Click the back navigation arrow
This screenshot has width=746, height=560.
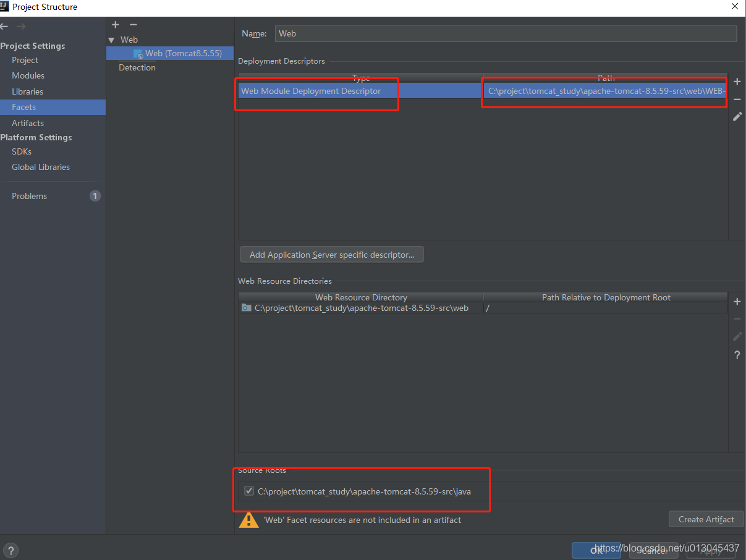click(4, 27)
